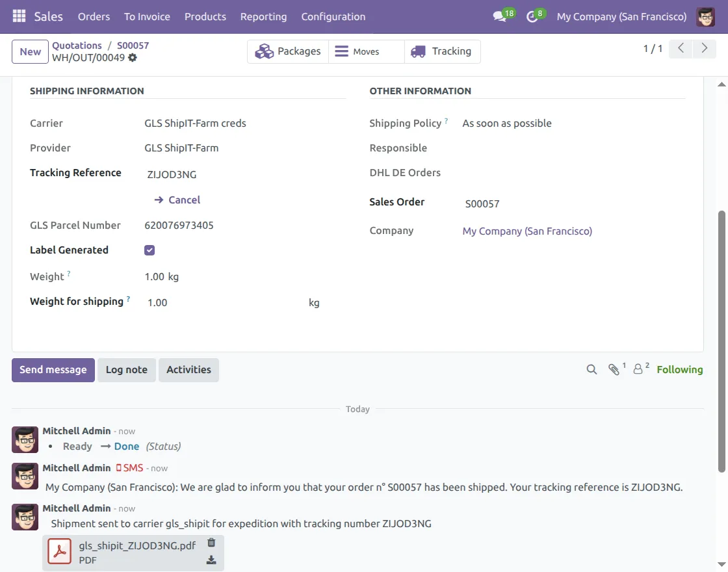Open the Orders menu
This screenshot has height=572, width=728.
tap(94, 17)
